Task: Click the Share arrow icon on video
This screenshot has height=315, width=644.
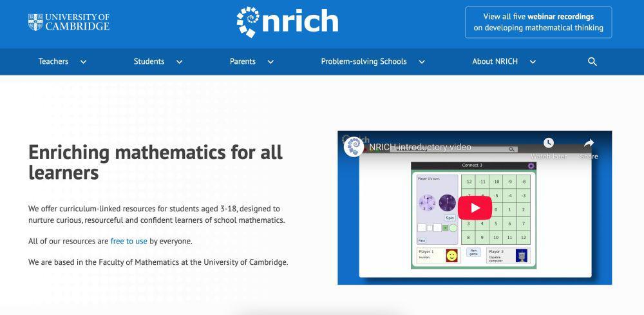Action: point(589,143)
